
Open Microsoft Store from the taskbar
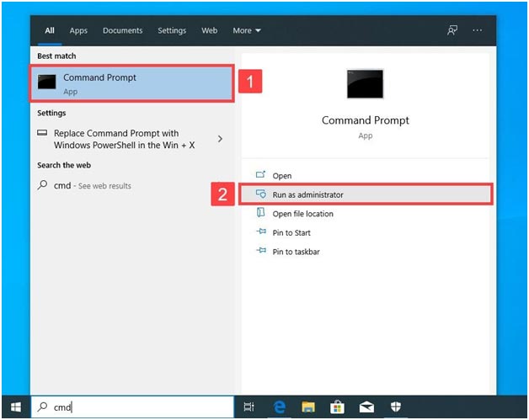click(x=338, y=407)
